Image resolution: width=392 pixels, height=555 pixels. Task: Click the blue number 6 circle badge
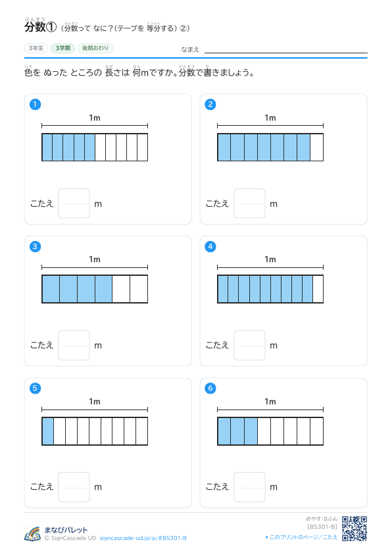pos(210,388)
